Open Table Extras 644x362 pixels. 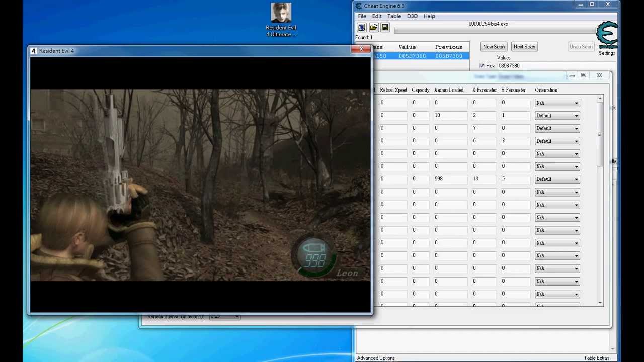[596, 358]
